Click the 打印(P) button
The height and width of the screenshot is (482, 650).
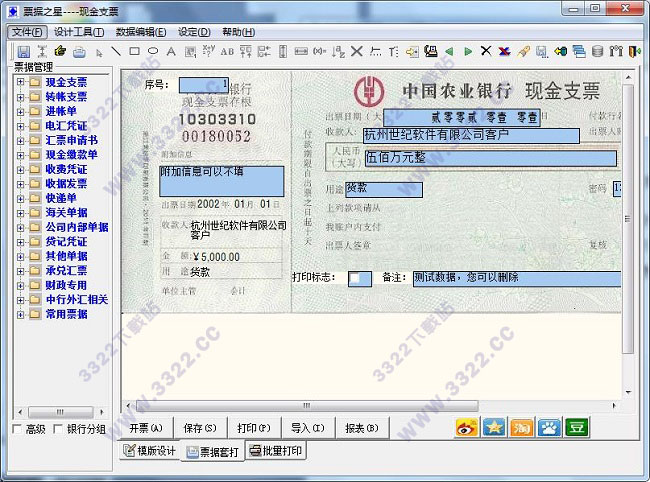click(254, 428)
